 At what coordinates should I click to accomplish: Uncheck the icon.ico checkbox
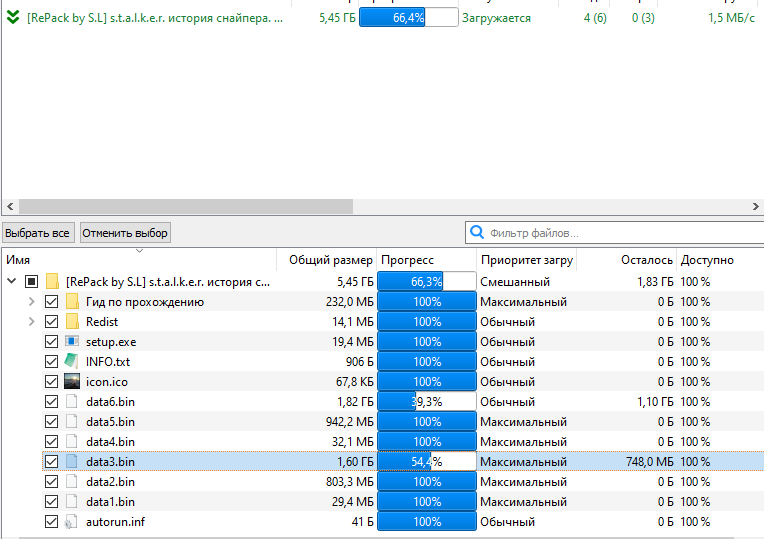coord(51,382)
